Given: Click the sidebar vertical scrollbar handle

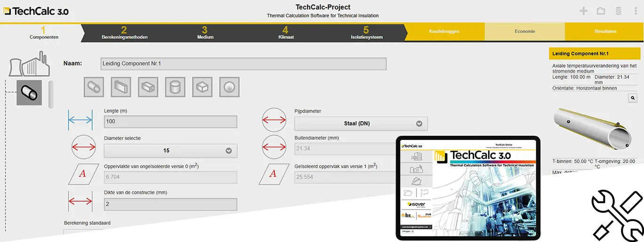Looking at the screenshot, I should [51, 94].
